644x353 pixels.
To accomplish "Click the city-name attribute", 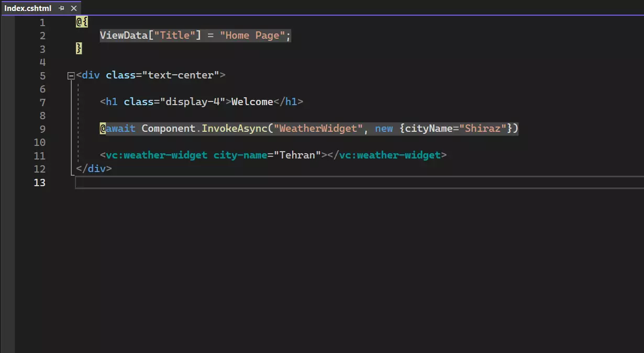I will pos(240,155).
